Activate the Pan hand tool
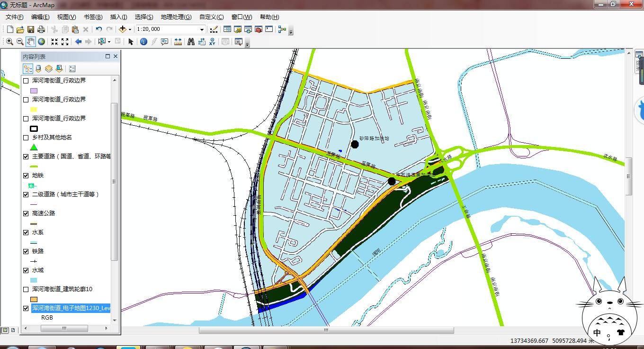The height and width of the screenshot is (349, 644). coord(31,42)
